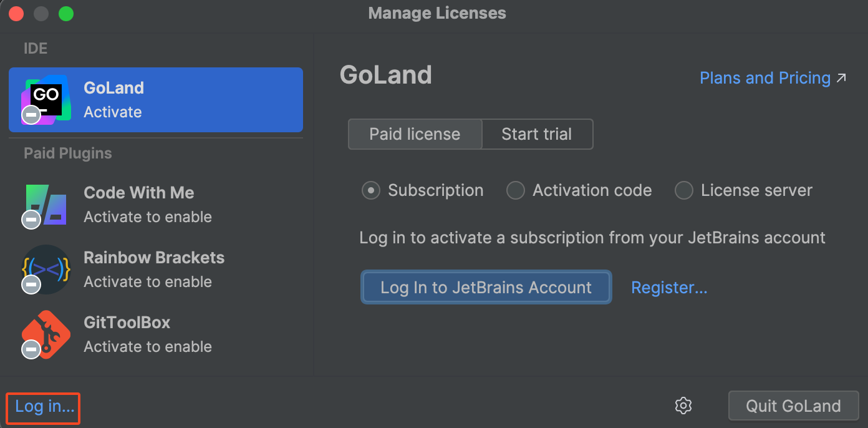Select the Code With Me plugin icon
The image size is (868, 428).
pyautogui.click(x=46, y=205)
